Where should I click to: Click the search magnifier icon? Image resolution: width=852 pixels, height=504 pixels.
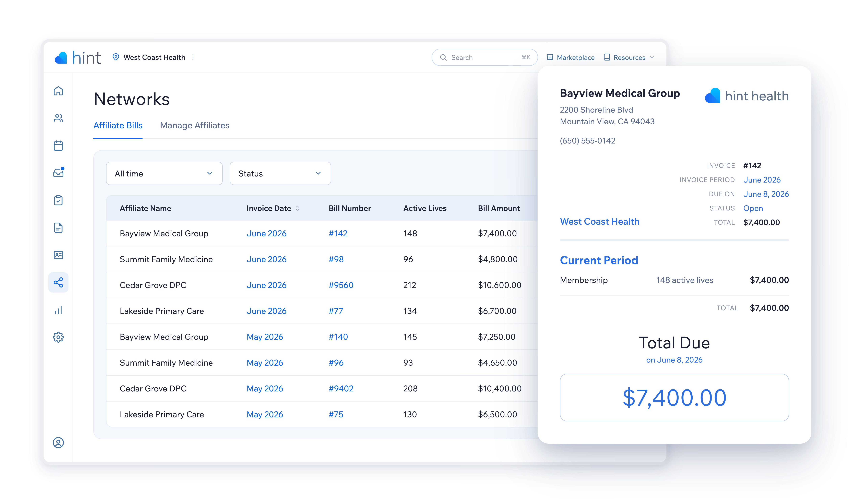tap(443, 57)
